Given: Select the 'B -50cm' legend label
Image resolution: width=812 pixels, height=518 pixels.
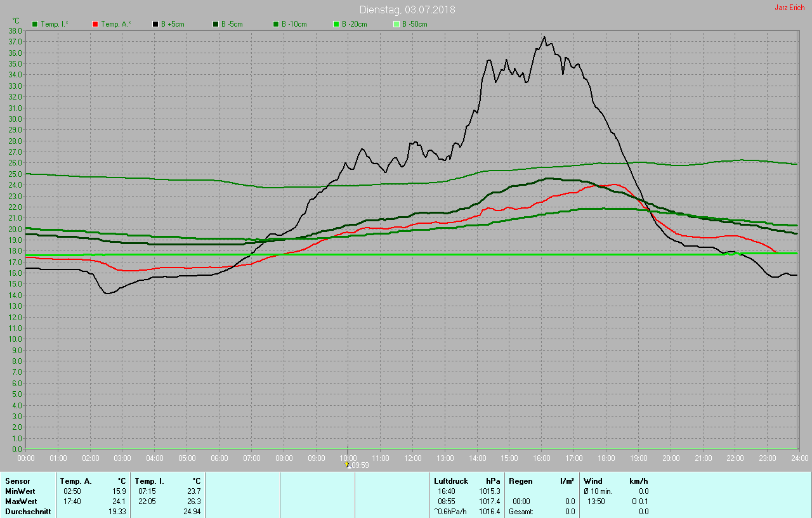Looking at the screenshot, I should click(415, 24).
